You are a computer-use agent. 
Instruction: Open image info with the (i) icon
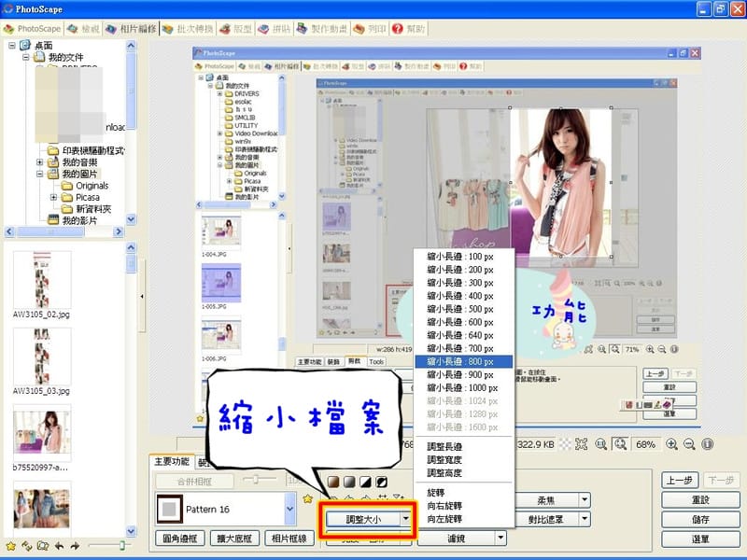click(x=707, y=444)
